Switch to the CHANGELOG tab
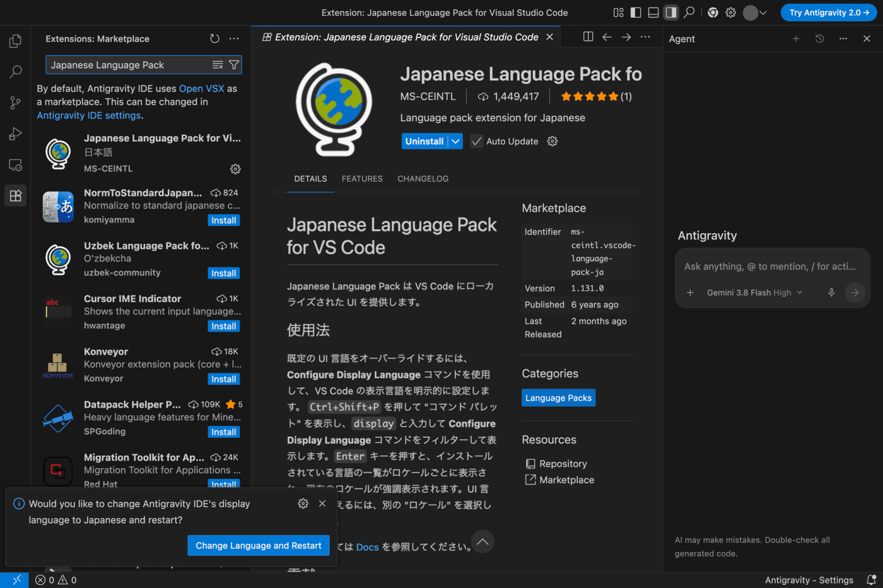 coord(423,178)
